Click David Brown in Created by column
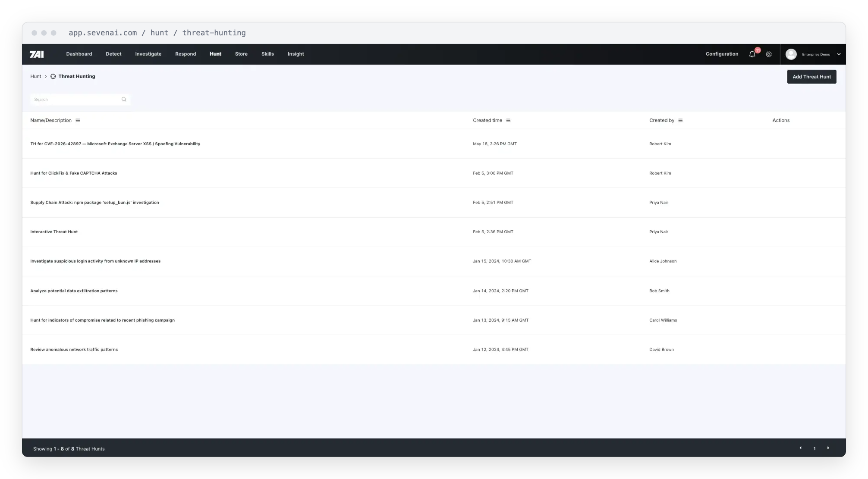 pyautogui.click(x=661, y=350)
